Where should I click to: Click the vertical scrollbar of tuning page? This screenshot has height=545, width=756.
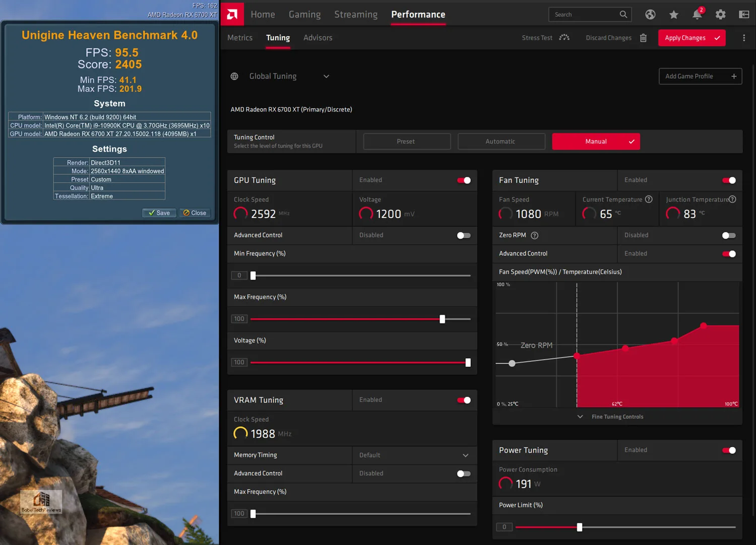(x=754, y=290)
